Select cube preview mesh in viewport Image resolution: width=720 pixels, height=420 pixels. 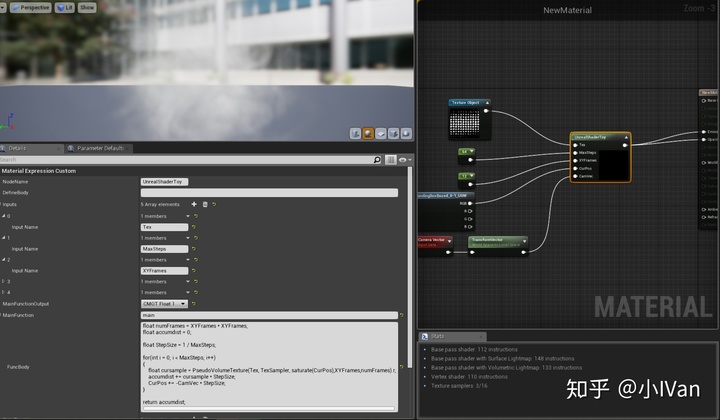click(x=394, y=134)
